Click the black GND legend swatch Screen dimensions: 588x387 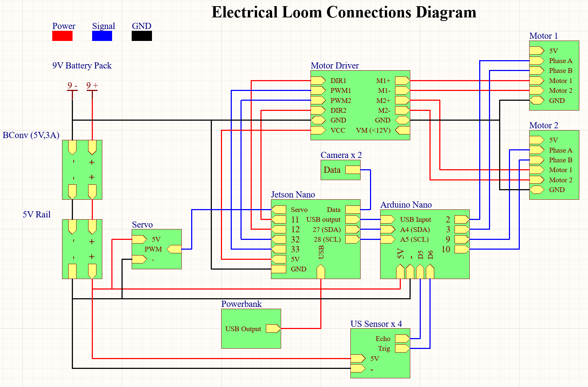pyautogui.click(x=142, y=36)
